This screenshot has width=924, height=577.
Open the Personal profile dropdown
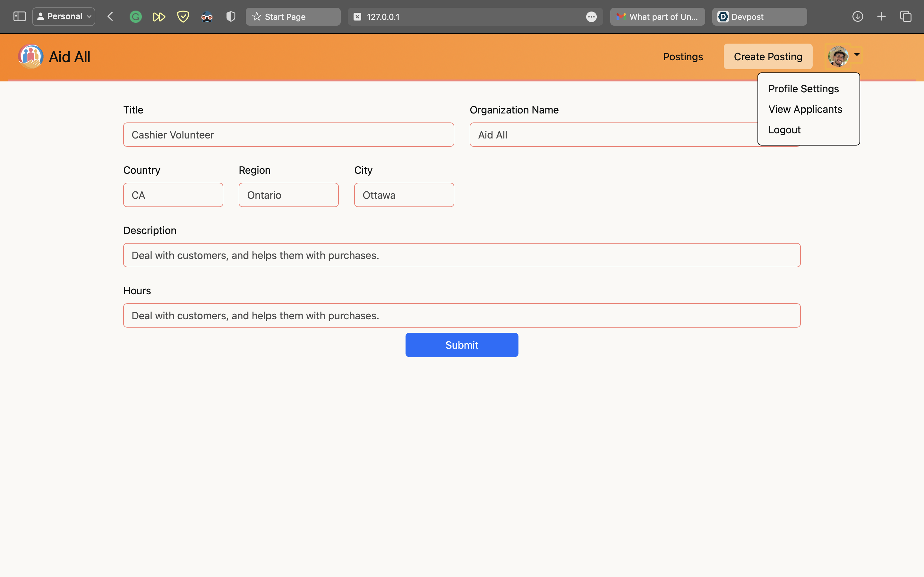click(64, 16)
